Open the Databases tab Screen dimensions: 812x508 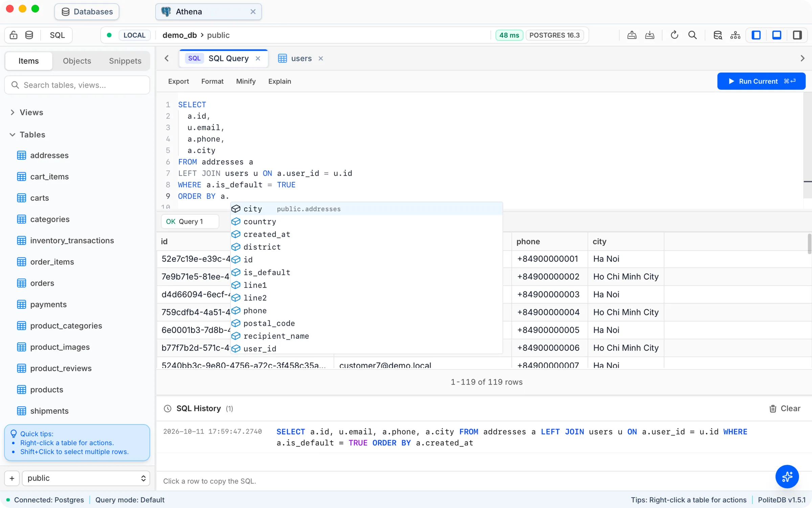click(x=87, y=12)
